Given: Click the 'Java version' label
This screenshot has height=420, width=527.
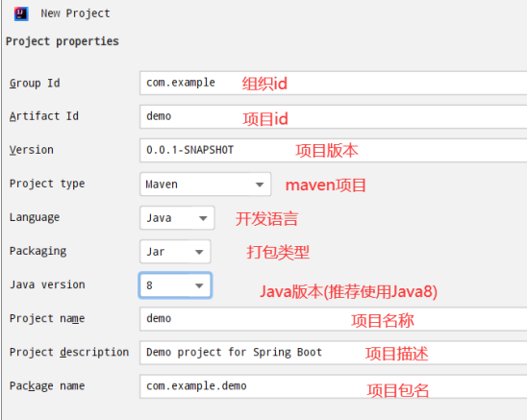Looking at the screenshot, I should (x=47, y=284).
